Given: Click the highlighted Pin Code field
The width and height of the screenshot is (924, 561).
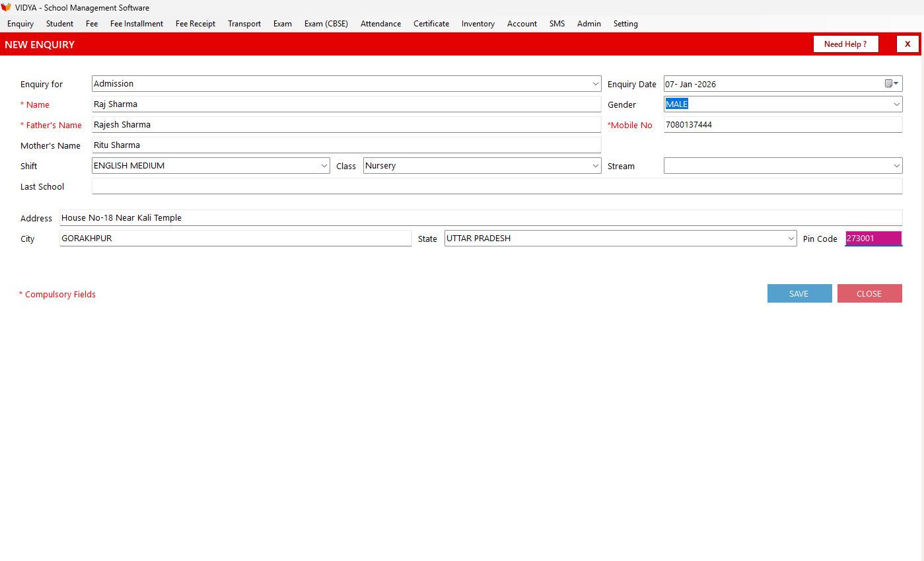Looking at the screenshot, I should point(873,239).
